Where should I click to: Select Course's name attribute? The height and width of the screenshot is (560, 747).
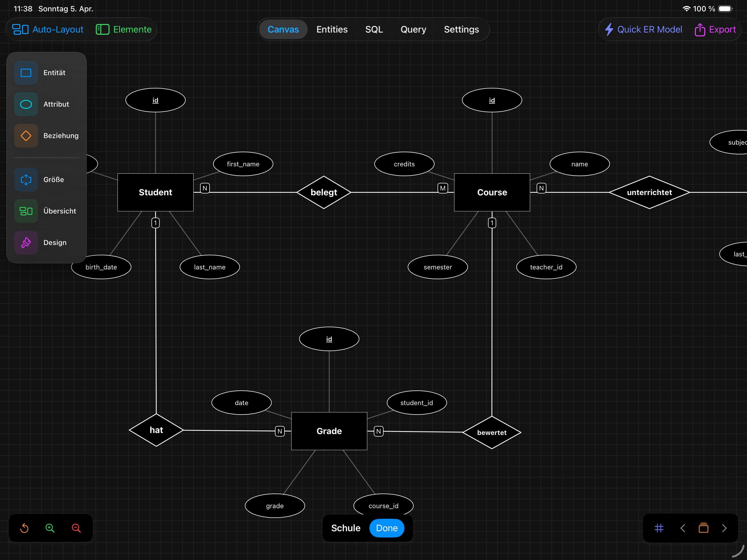pyautogui.click(x=580, y=164)
